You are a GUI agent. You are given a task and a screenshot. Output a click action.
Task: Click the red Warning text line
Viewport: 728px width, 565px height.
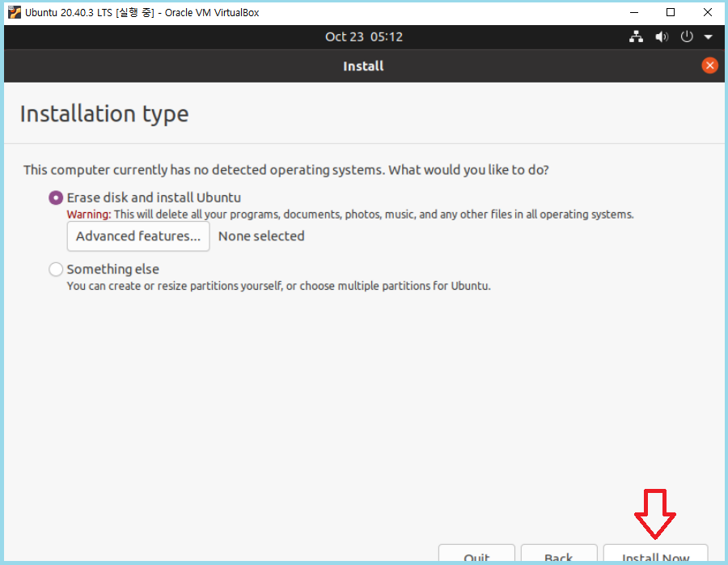(350, 215)
